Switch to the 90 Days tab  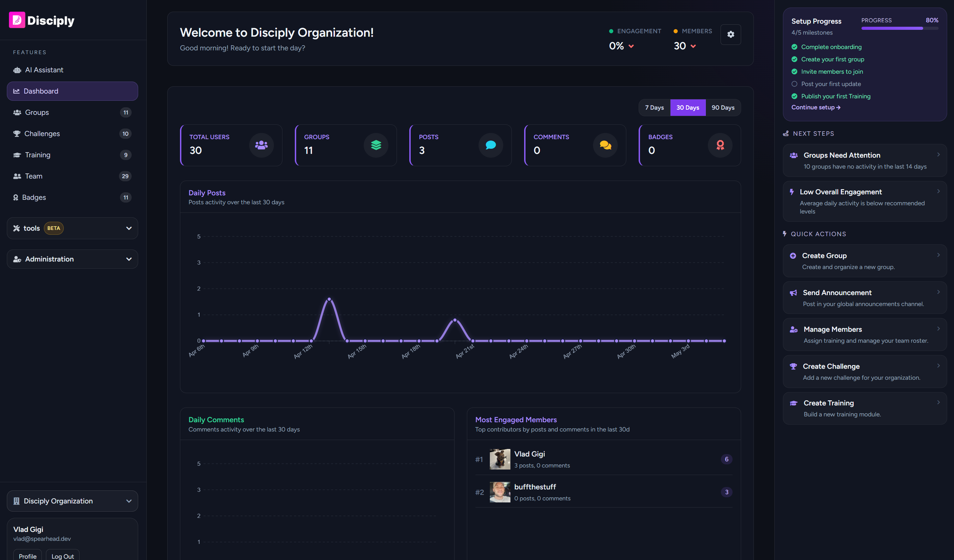coord(723,108)
